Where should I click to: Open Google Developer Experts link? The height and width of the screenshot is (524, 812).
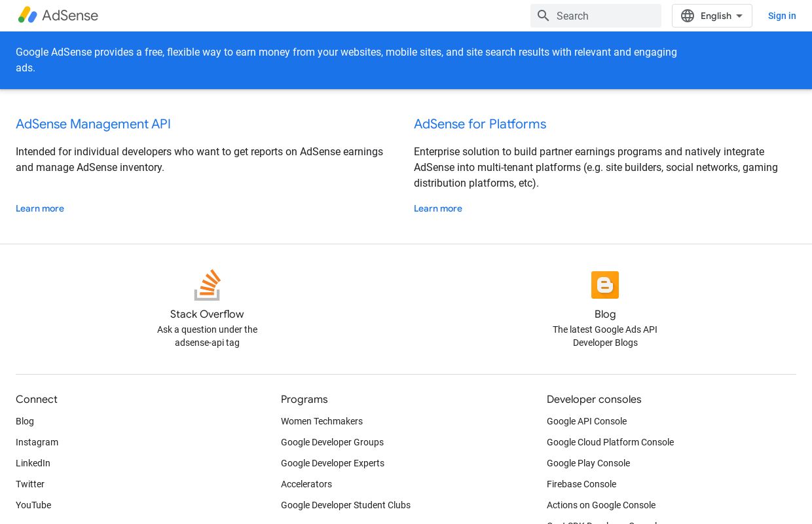point(333,463)
